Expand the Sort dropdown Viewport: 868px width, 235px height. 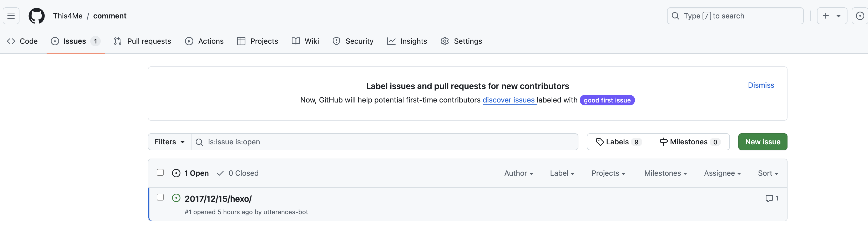point(768,173)
